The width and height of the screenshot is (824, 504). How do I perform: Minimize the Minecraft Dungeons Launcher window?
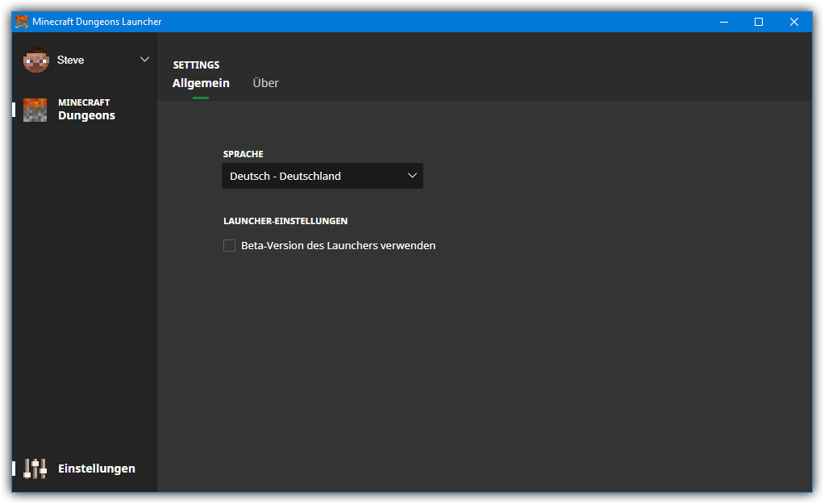pos(724,22)
